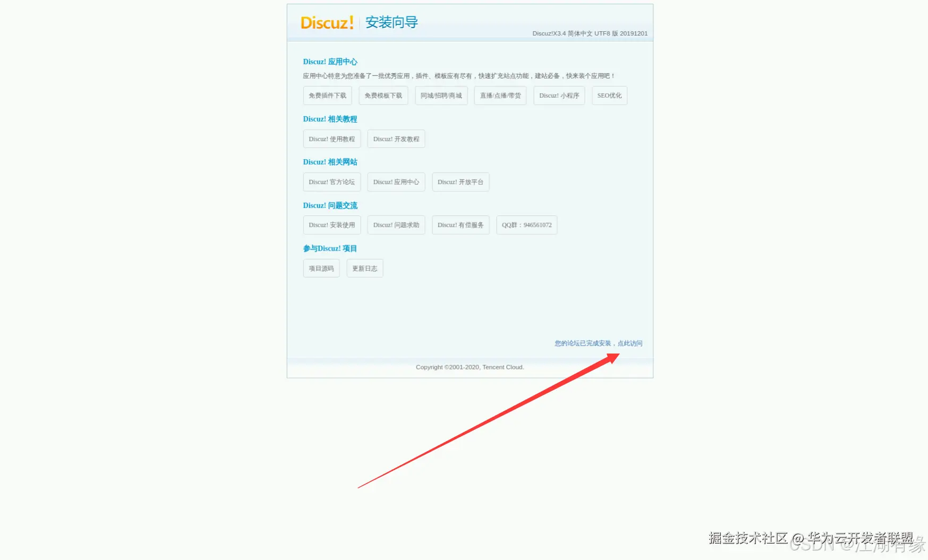This screenshot has width=928, height=560.
Task: Click Discuz! 有偿服务 button
Action: point(461,225)
